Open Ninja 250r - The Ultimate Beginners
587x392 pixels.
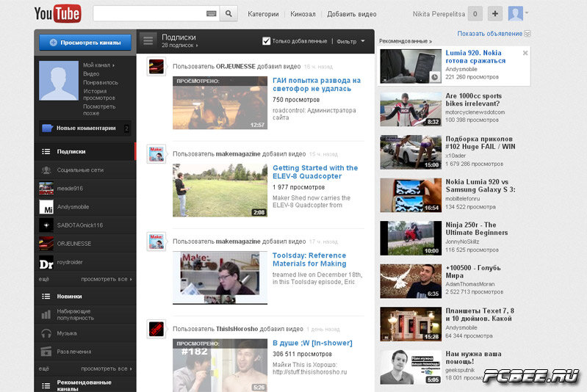[477, 228]
